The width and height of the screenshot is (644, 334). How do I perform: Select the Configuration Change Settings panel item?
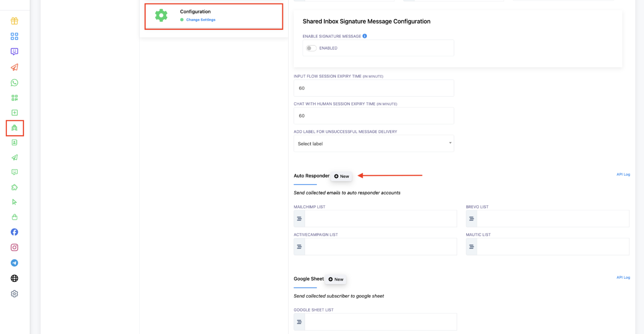[214, 16]
